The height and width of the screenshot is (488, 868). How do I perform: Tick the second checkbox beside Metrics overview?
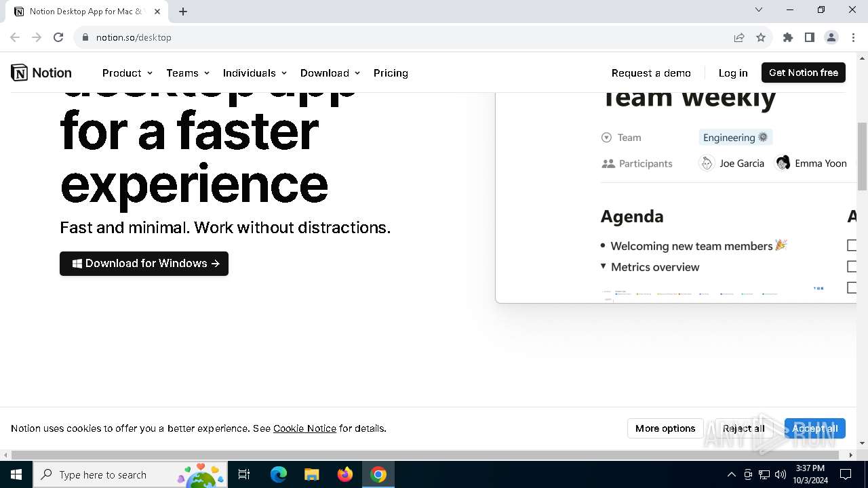tap(852, 266)
